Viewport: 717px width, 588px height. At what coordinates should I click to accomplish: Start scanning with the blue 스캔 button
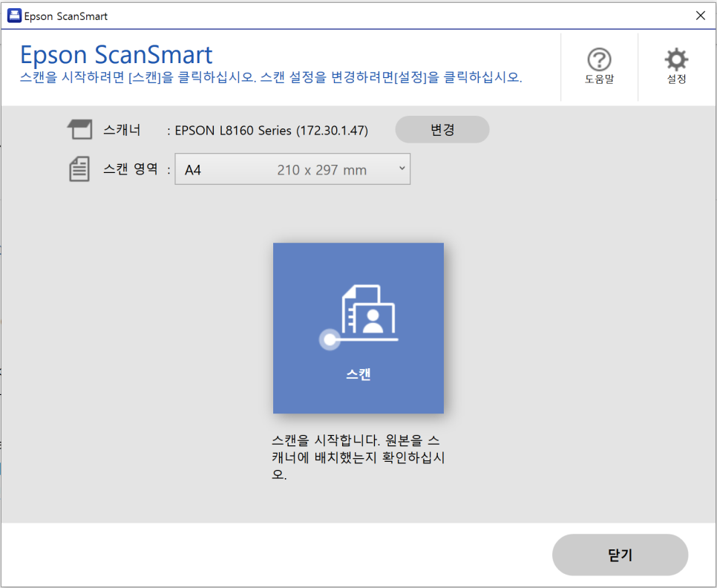[358, 328]
